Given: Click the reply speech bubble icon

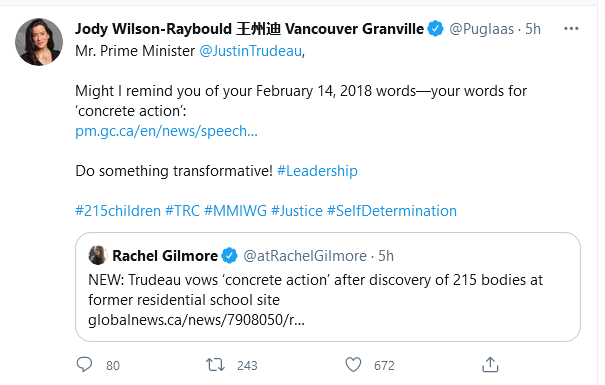Looking at the screenshot, I should pyautogui.click(x=84, y=365).
